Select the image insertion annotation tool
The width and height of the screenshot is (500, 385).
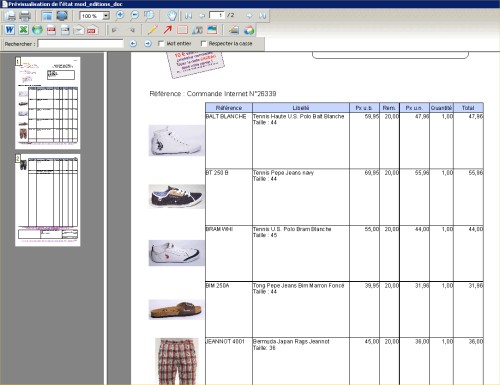coord(212,30)
